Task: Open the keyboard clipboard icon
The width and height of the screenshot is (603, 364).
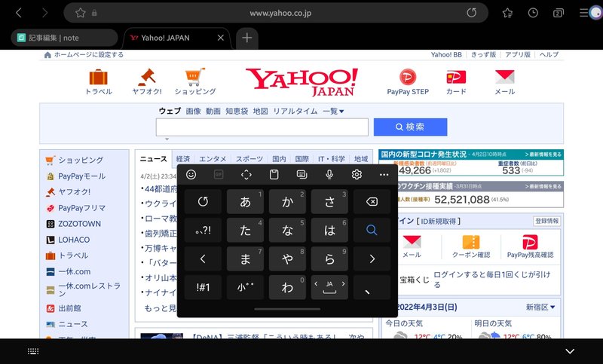Action: [x=274, y=175]
